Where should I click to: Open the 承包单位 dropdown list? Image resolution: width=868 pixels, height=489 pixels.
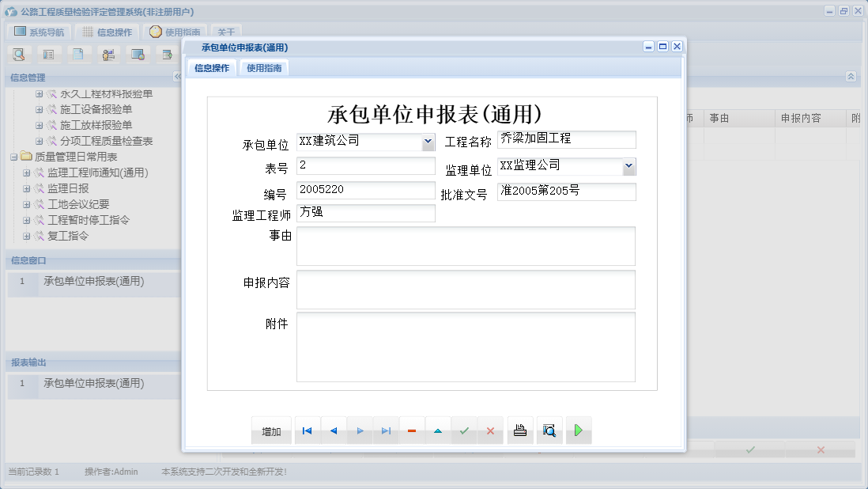pos(428,142)
